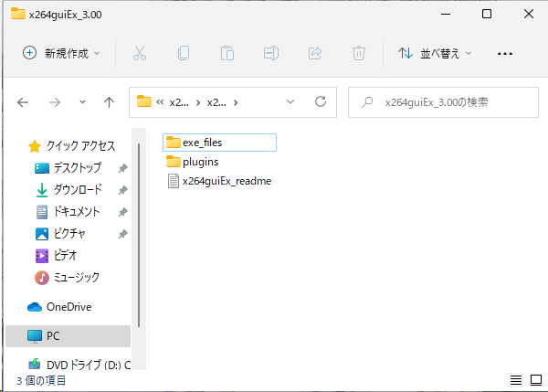Viewport: 548px width, 392px height.
Task: Go forward with the right arrow
Action: pyautogui.click(x=55, y=102)
